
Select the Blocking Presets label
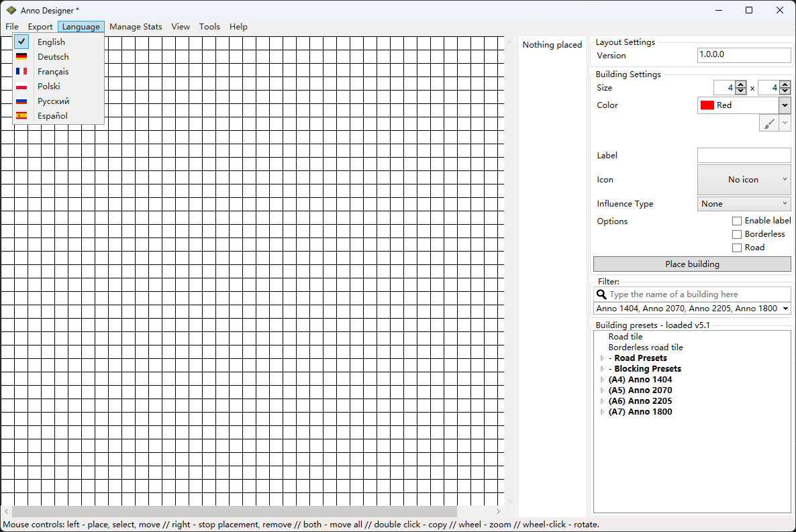point(645,369)
